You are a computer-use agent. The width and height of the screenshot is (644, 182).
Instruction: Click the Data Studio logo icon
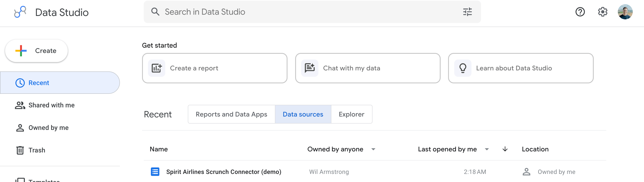(x=20, y=12)
